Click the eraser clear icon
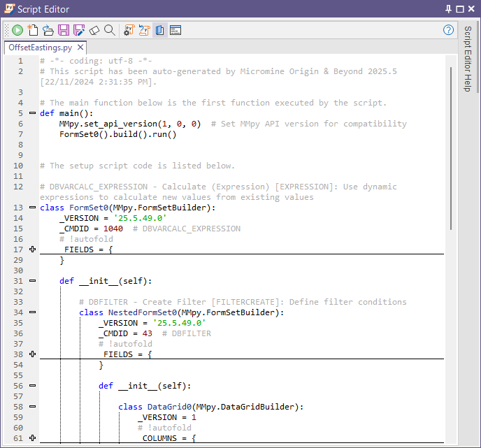Screen dimensions: 481x448 [94, 30]
